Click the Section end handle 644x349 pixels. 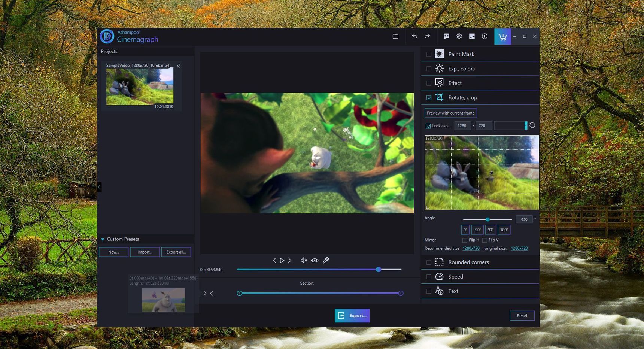(401, 293)
